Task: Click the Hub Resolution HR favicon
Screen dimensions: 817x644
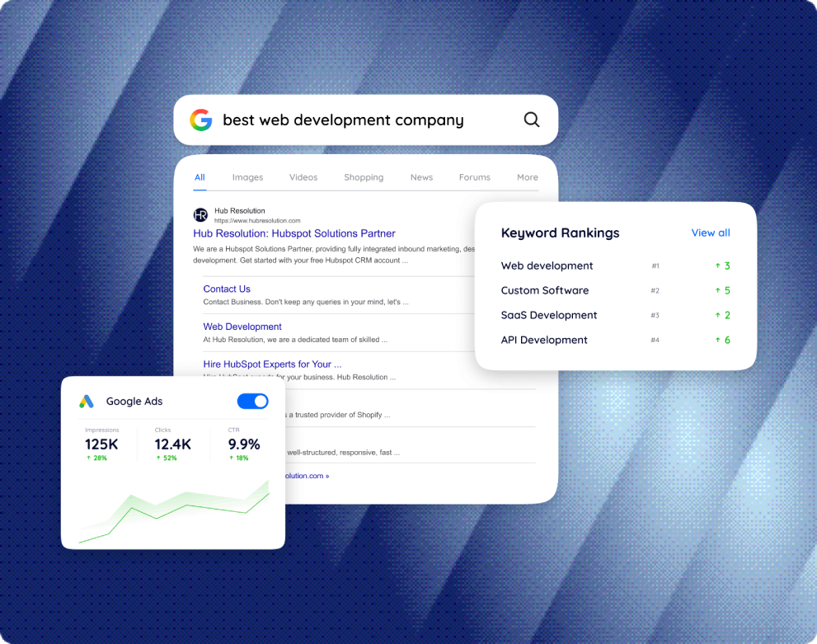Action: pos(200,214)
